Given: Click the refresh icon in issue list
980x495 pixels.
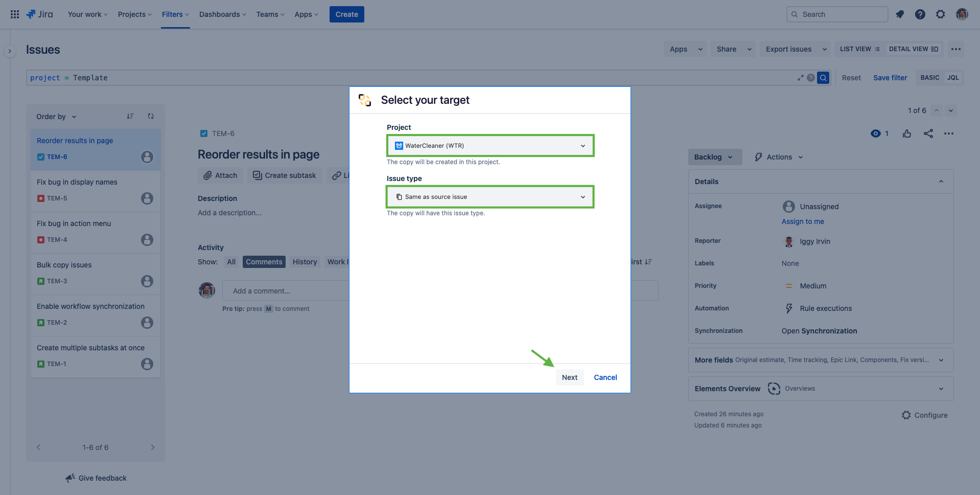Looking at the screenshot, I should click(151, 117).
